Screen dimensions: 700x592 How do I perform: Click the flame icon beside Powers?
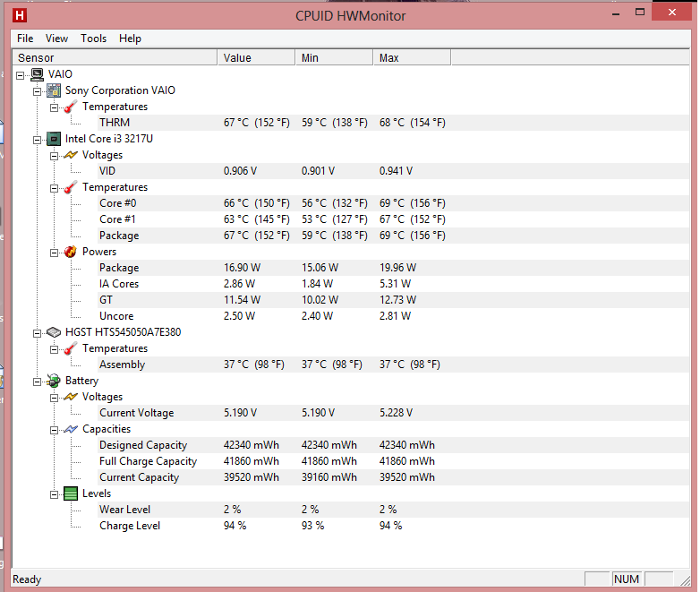coord(71,252)
